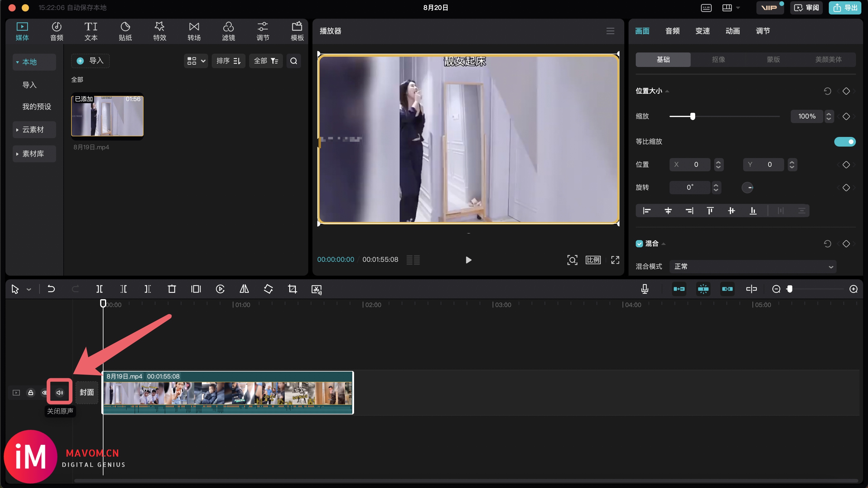Viewport: 868px width, 488px height.
Task: Add keyframe diamond for 缩放
Action: click(x=846, y=116)
